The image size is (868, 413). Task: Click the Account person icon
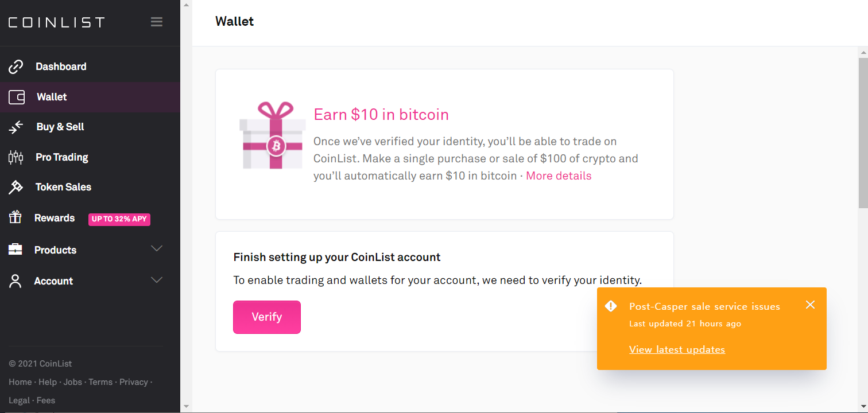coord(15,281)
